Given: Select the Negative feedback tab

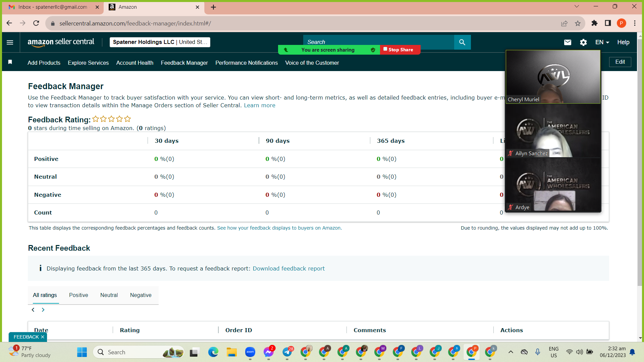Looking at the screenshot, I should coord(141,295).
